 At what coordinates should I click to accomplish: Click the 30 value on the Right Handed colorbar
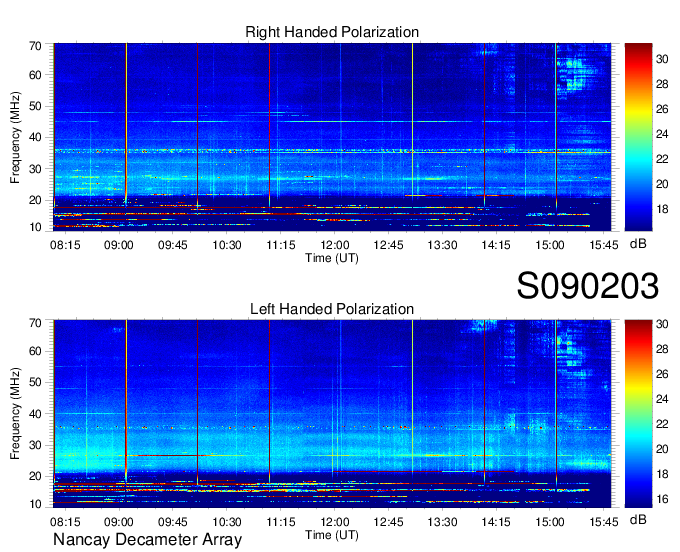coord(662,59)
